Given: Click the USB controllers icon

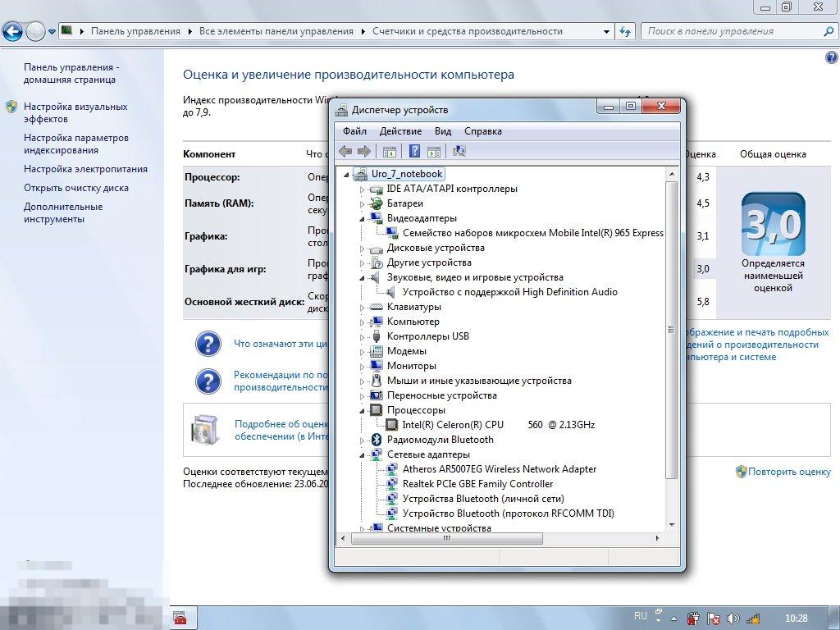Looking at the screenshot, I should (377, 336).
